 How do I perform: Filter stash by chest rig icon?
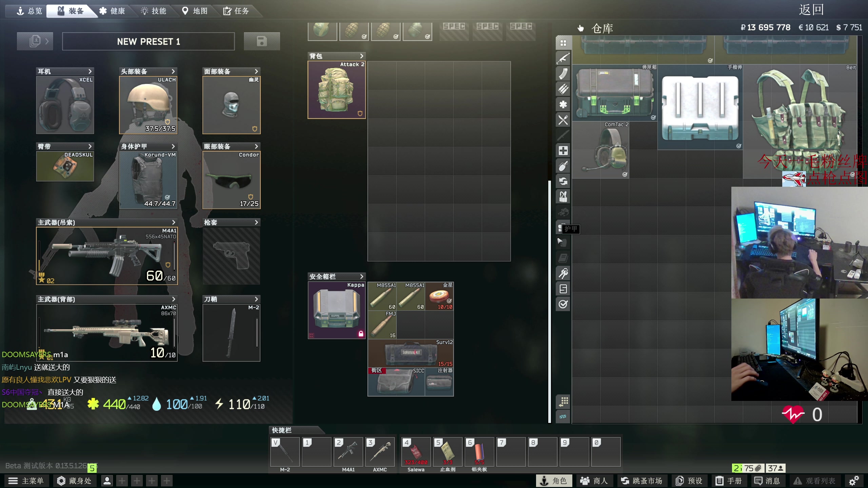[563, 197]
